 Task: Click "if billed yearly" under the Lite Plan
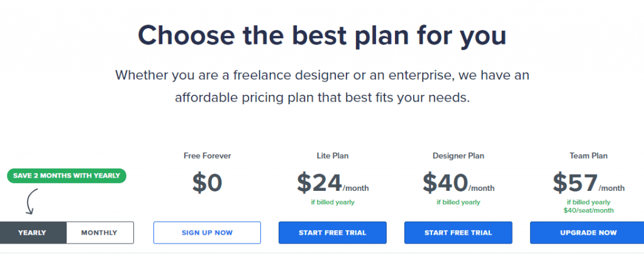[x=333, y=202]
